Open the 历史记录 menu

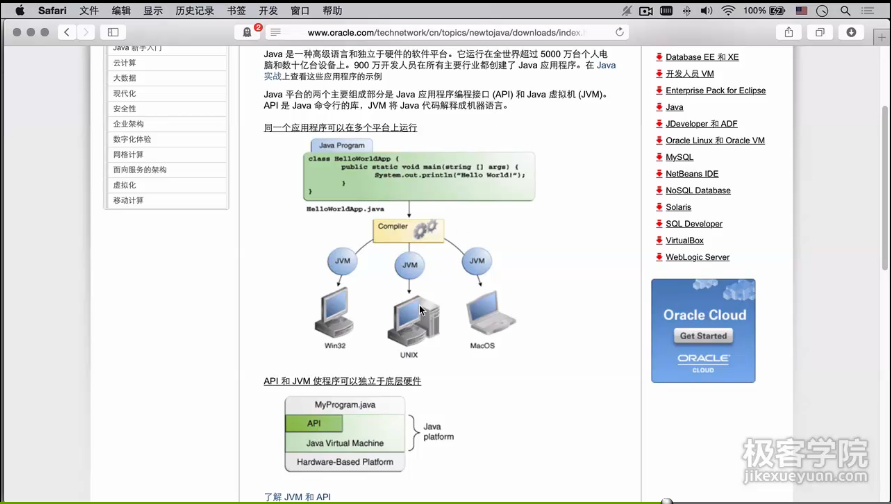194,10
